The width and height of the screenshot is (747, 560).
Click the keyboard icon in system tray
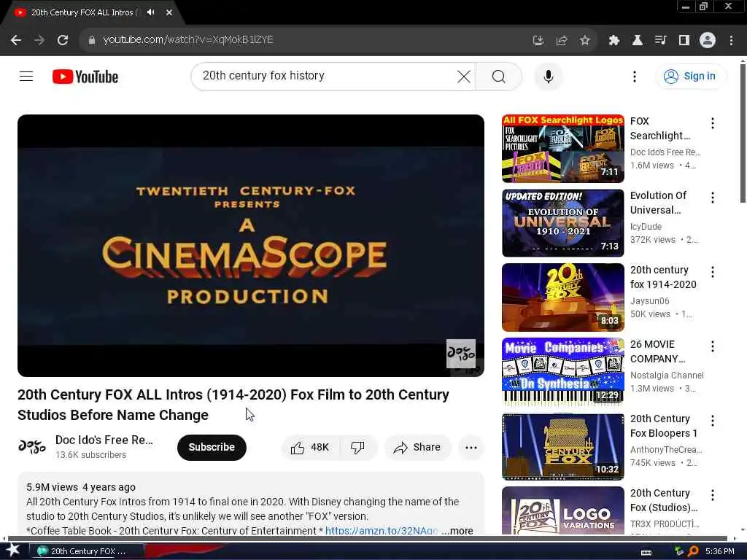[x=646, y=552]
